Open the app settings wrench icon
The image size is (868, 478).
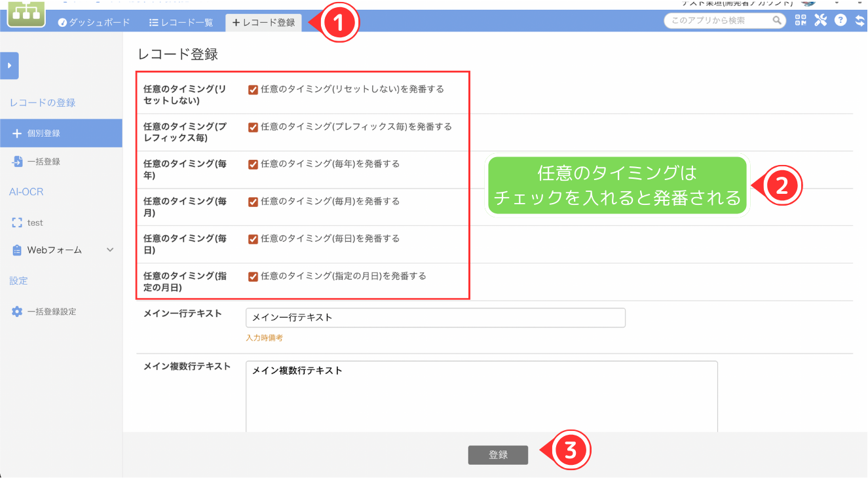820,20
